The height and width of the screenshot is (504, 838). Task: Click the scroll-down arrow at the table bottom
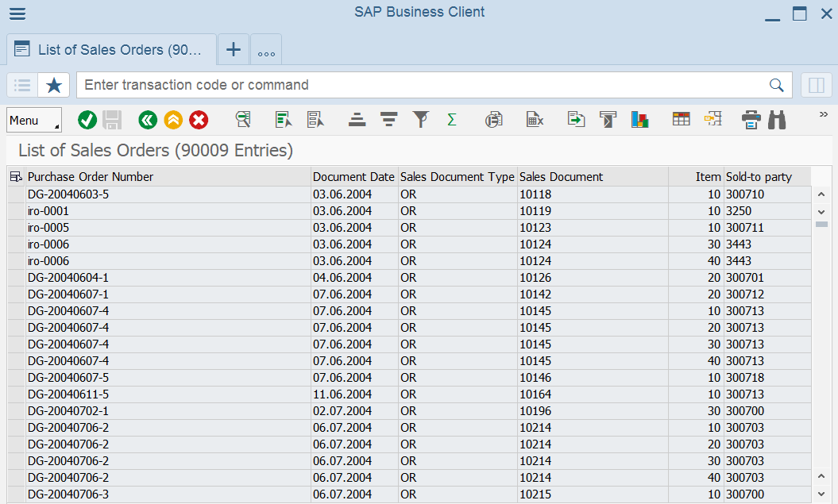point(821,494)
